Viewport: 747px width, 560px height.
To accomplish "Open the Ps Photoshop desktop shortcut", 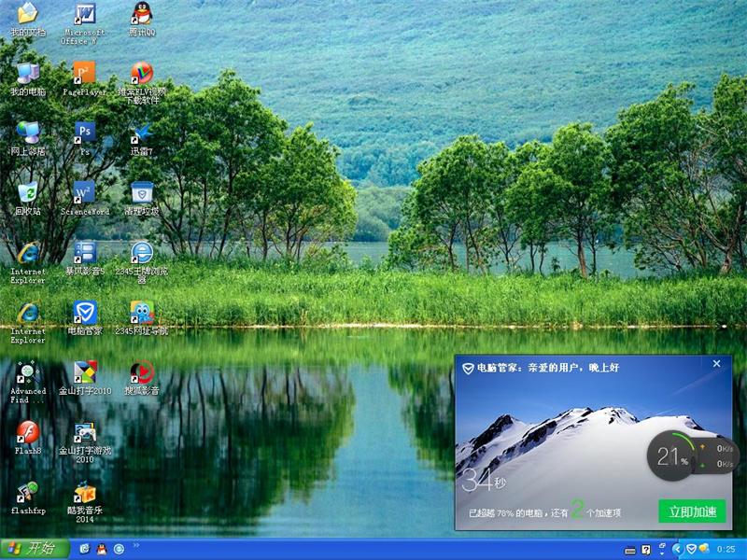I will point(84,132).
